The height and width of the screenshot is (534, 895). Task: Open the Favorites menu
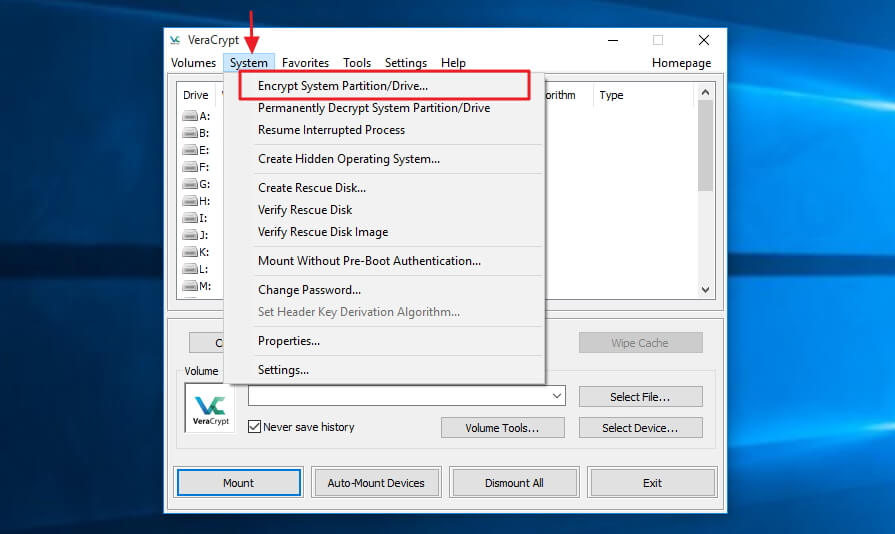[305, 63]
